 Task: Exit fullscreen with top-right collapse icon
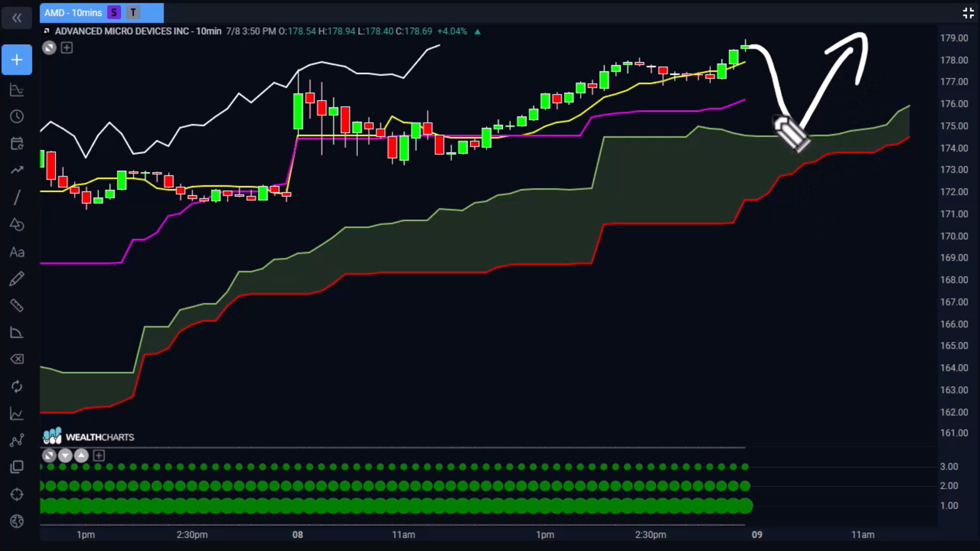click(968, 13)
